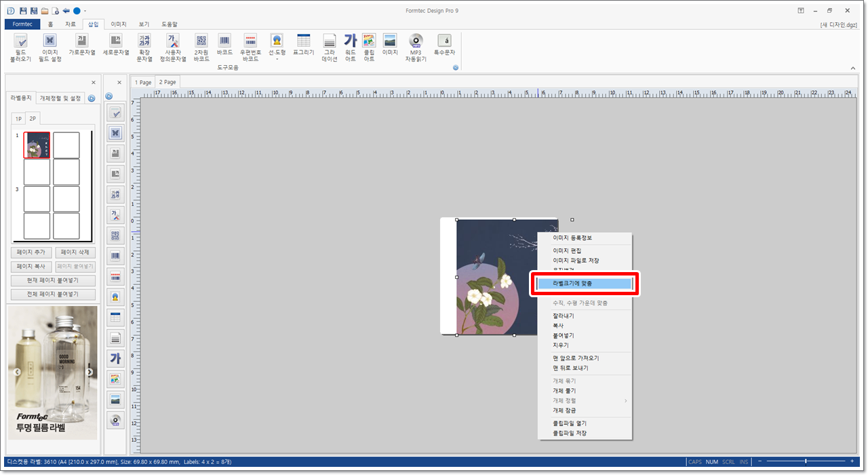Switch to the 보기 ribbon tab
The image size is (868, 475).
pyautogui.click(x=144, y=24)
